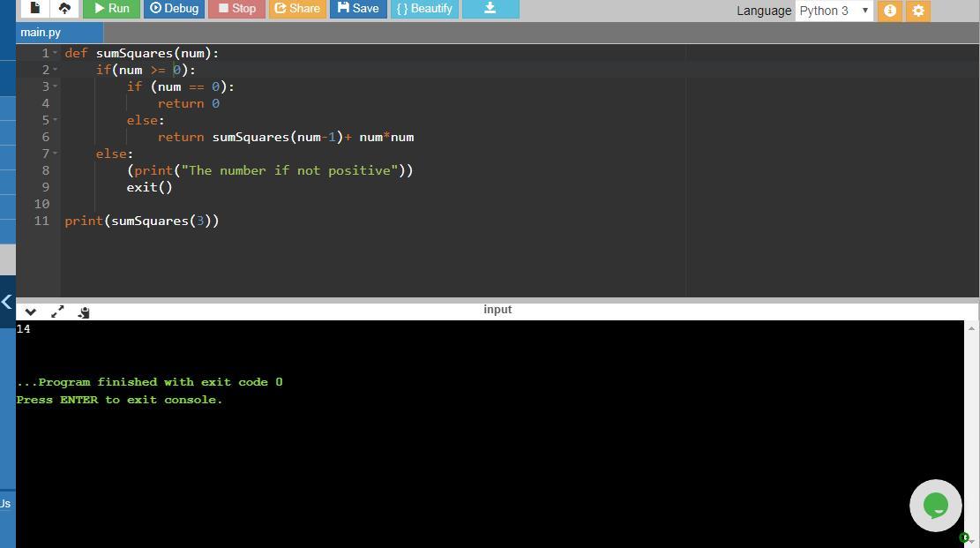Viewport: 980px width, 548px height.
Task: Click the copy console output icon
Action: [84, 312]
